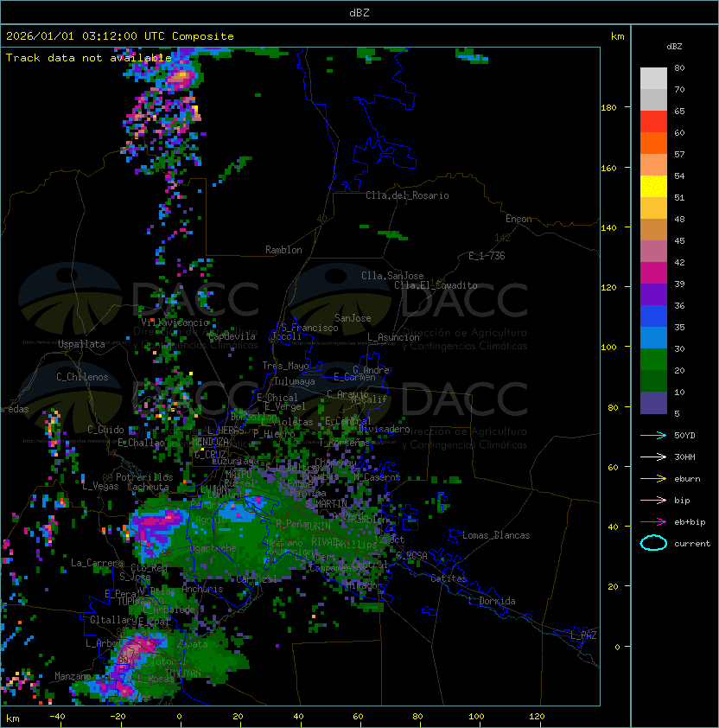The width and height of the screenshot is (719, 728).
Task: Click the 'C_Guido' map label
Action: (105, 430)
